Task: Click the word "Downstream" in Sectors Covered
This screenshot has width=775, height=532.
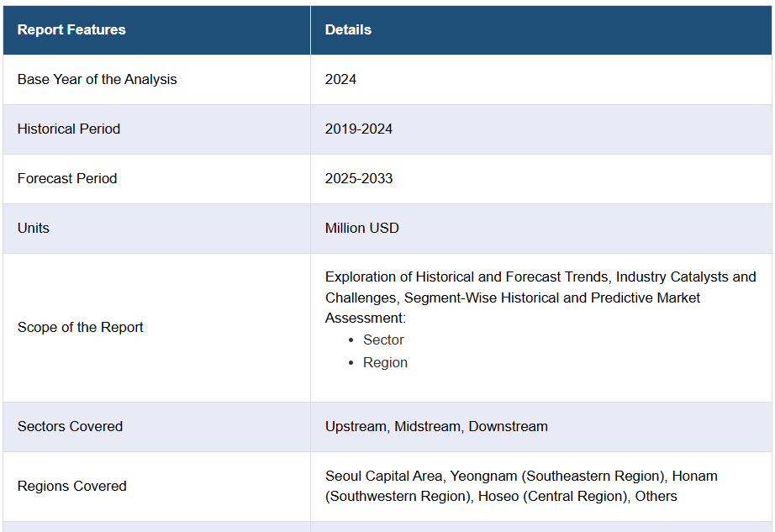Action: click(508, 426)
